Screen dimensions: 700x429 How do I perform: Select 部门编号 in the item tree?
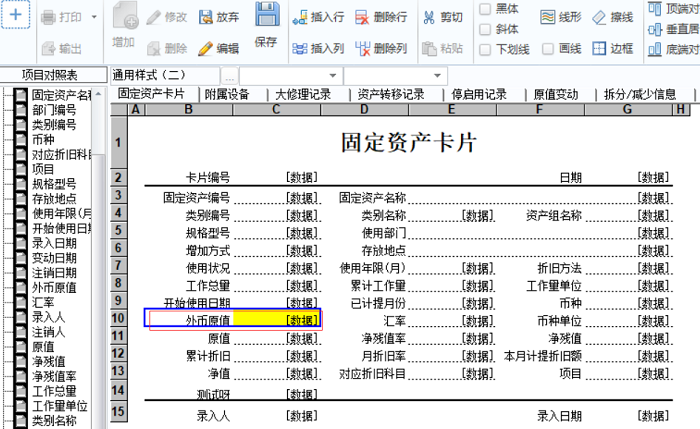pos(54,110)
